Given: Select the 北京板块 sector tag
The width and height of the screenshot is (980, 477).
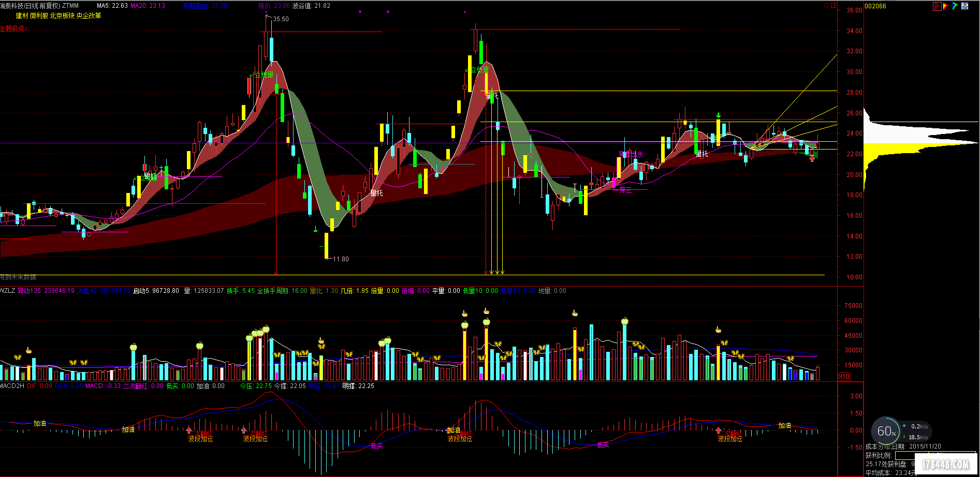Looking at the screenshot, I should coord(62,16).
